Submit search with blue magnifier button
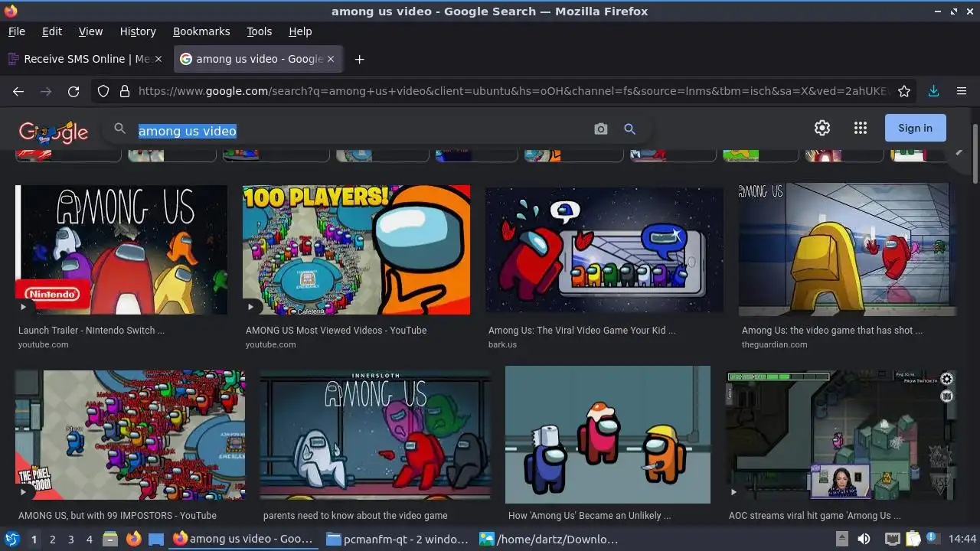The image size is (980, 551). pos(629,129)
